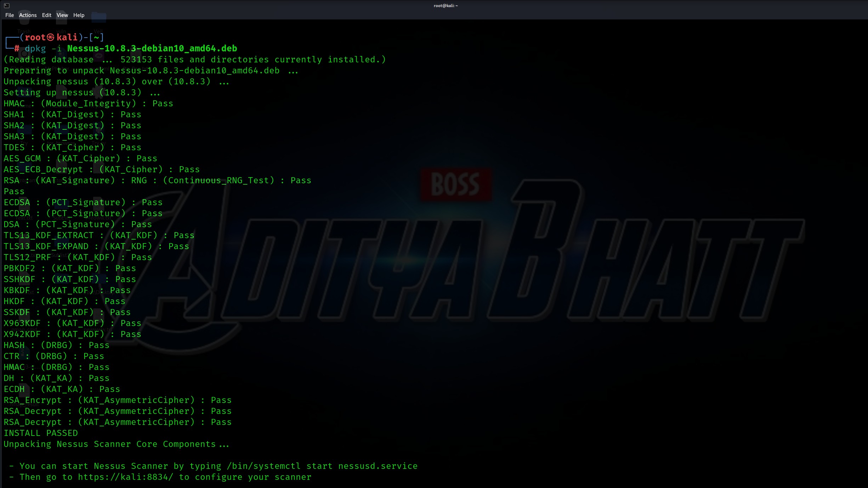
Task: Click the "Preparing to unpack Nessus-10.8.3-debian10_amd64.deb" line
Action: [151, 71]
